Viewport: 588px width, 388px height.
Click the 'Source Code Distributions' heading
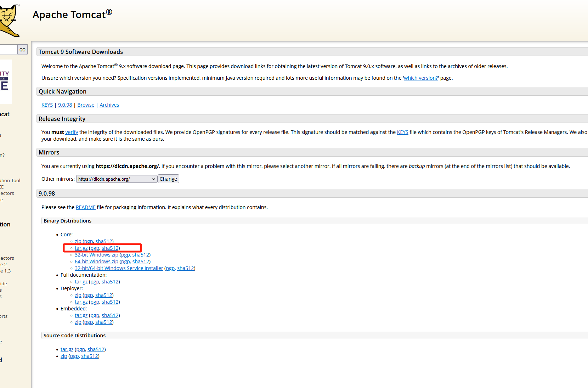pos(74,336)
